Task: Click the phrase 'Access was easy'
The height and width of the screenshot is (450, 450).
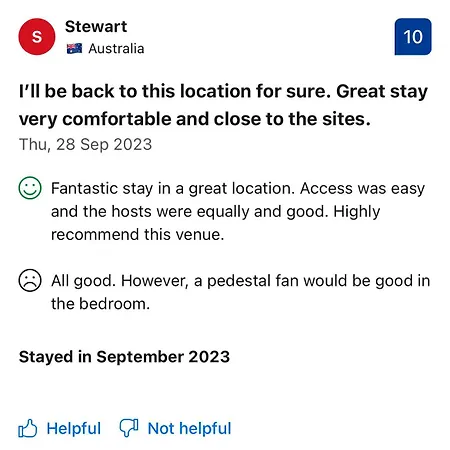Action: click(363, 189)
